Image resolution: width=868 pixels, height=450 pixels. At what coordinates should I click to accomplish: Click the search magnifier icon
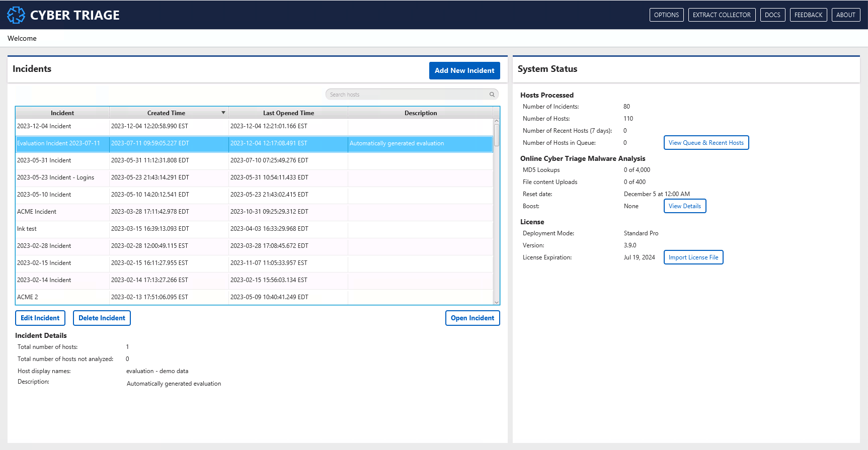pos(492,95)
